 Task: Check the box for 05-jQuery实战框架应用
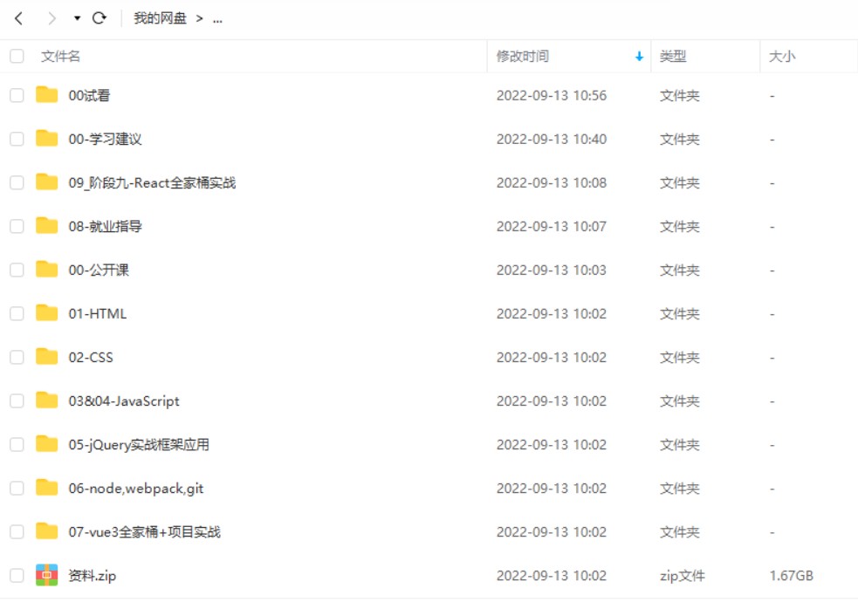click(x=17, y=444)
